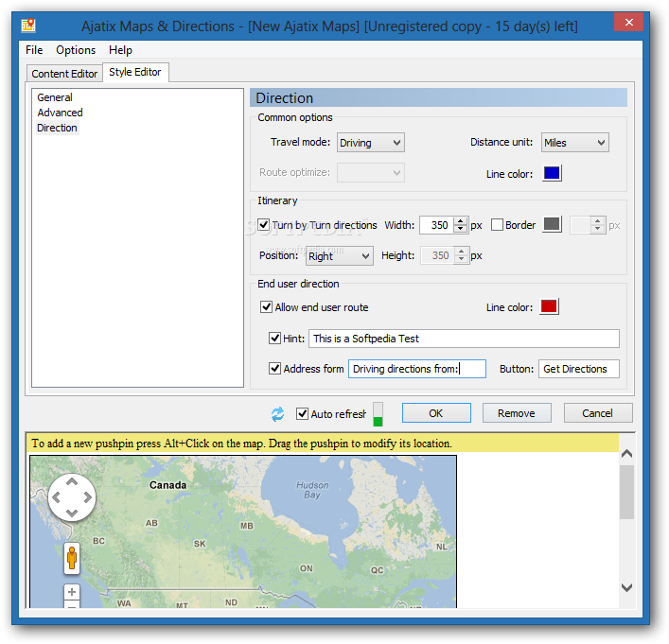Toggle the Address form checkbox
Image resolution: width=669 pixels, height=644 pixels.
[x=274, y=369]
